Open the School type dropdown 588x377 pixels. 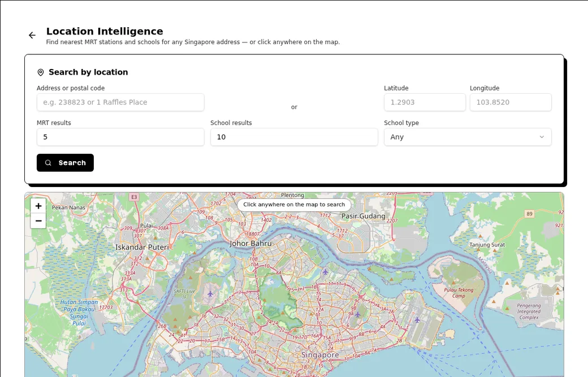point(468,137)
